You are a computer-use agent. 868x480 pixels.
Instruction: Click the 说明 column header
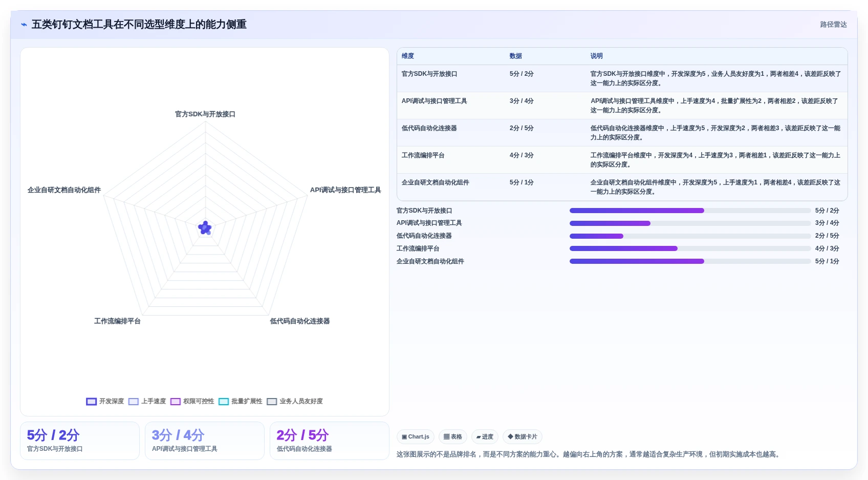[x=597, y=56]
